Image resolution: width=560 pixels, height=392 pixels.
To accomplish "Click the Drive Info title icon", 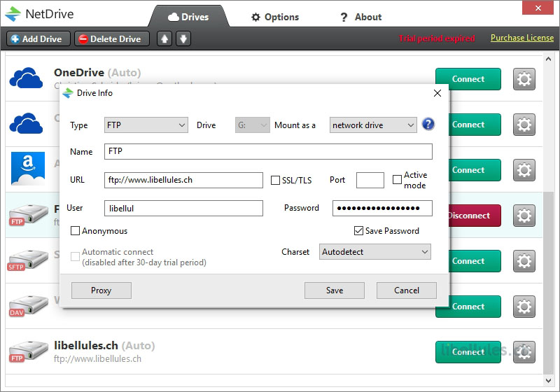I will point(68,93).
